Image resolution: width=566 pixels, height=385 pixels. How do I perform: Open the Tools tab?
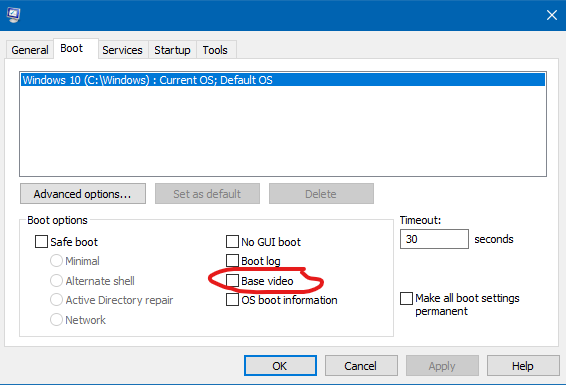(215, 50)
